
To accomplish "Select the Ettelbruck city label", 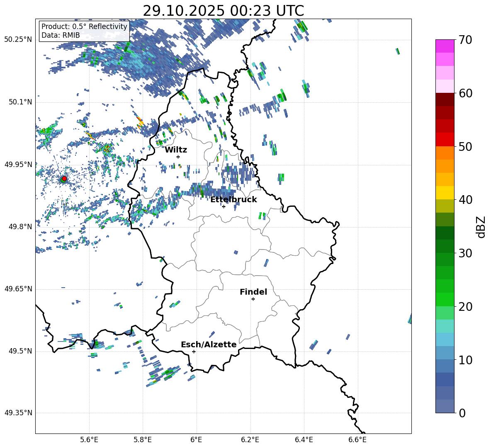I will pos(233,200).
